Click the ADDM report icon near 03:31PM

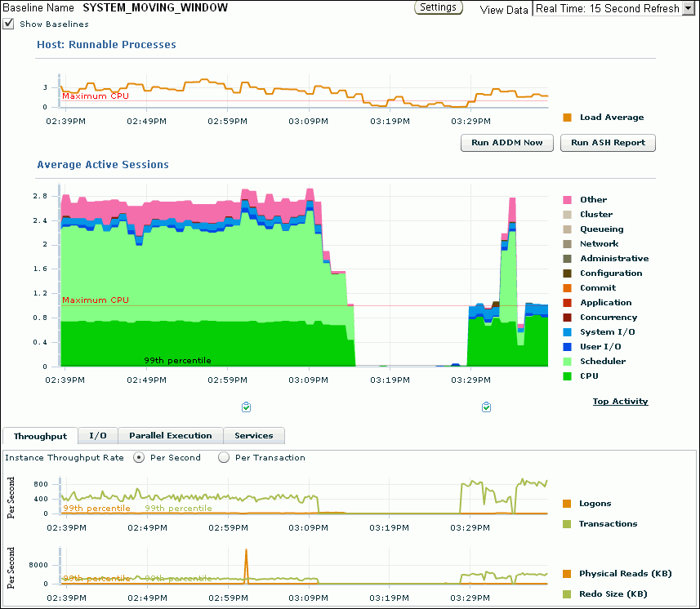[x=487, y=407]
